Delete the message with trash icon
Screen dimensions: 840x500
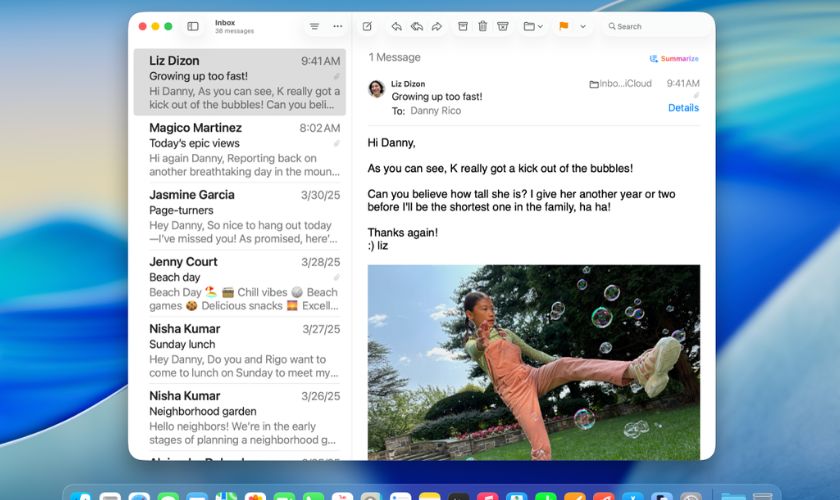tap(482, 26)
